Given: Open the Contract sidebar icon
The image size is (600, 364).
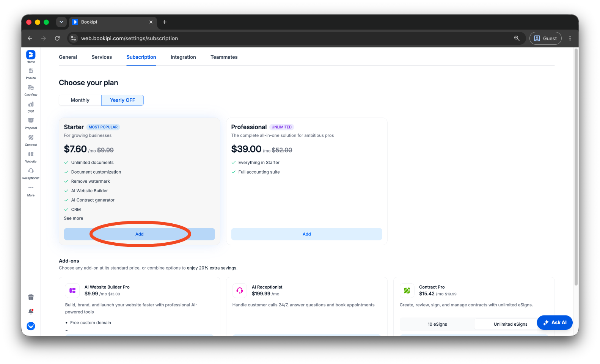Looking at the screenshot, I should click(31, 140).
